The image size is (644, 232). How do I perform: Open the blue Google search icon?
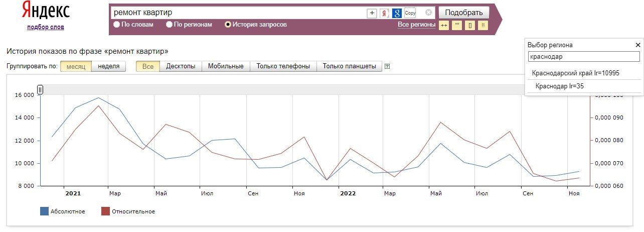click(397, 13)
